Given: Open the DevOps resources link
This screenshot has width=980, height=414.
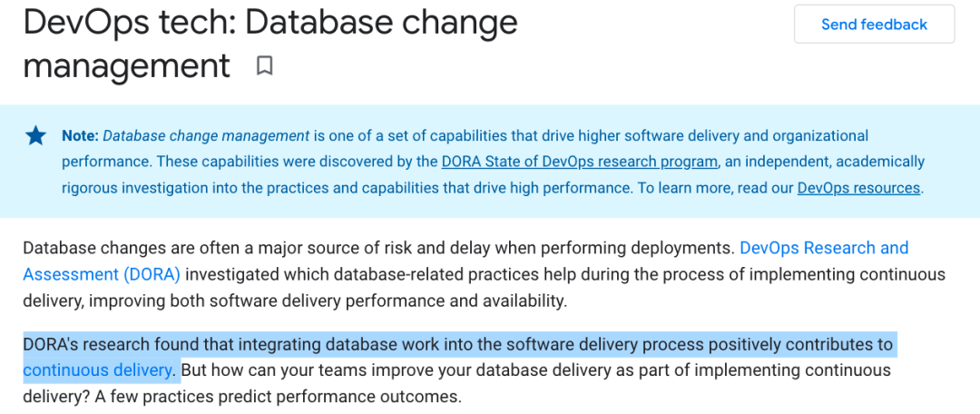Looking at the screenshot, I should point(858,188).
